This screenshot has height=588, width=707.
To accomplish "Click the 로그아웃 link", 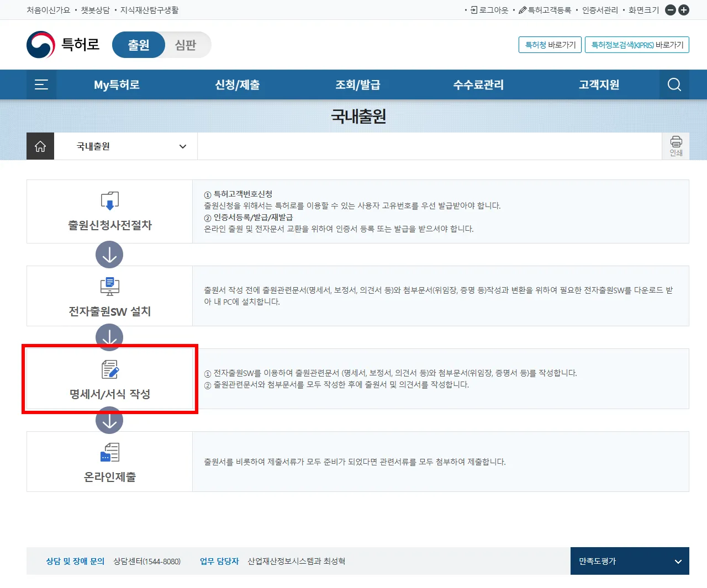I will (x=489, y=10).
